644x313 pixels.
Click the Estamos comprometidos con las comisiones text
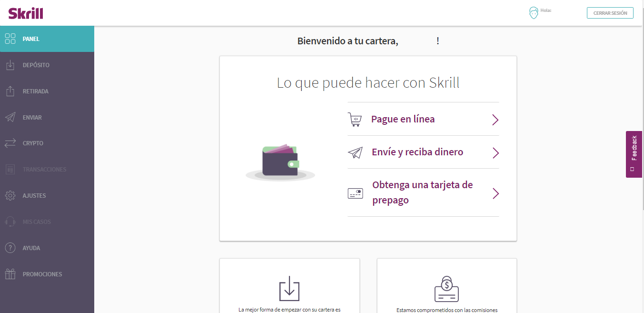pos(447,310)
